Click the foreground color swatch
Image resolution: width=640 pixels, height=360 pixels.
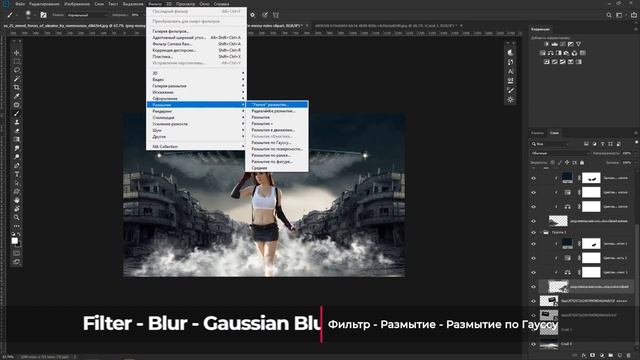pos(15,241)
